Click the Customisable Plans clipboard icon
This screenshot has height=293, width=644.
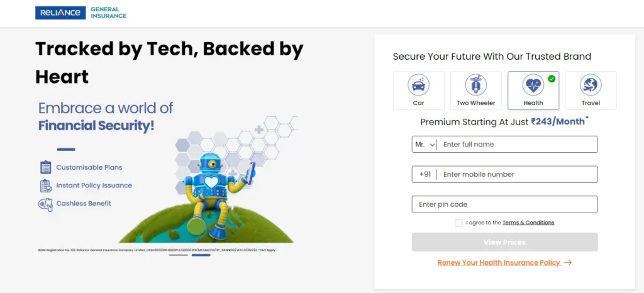point(45,167)
